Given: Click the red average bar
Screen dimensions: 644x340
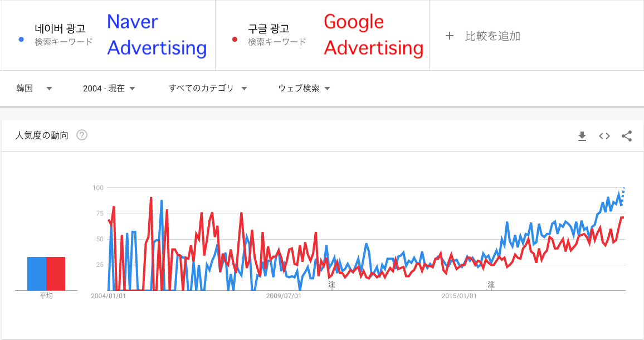Looking at the screenshot, I should click(x=56, y=274).
